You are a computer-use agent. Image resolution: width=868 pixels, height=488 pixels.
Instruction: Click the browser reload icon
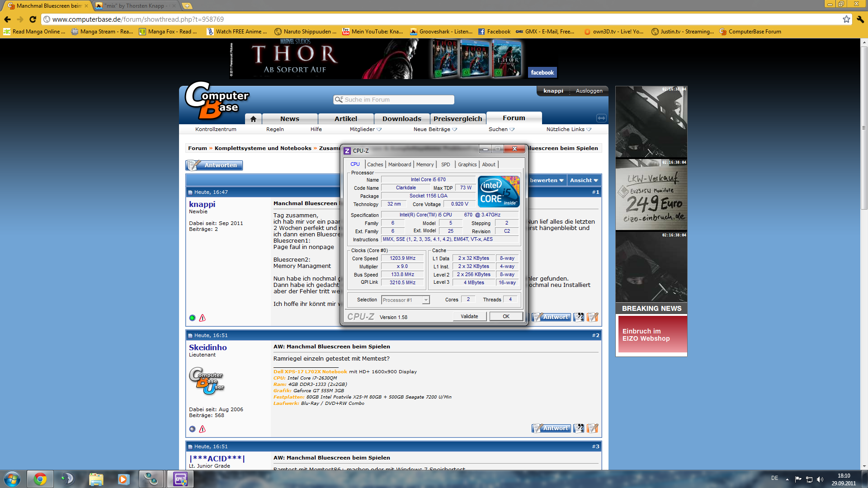[x=33, y=19]
